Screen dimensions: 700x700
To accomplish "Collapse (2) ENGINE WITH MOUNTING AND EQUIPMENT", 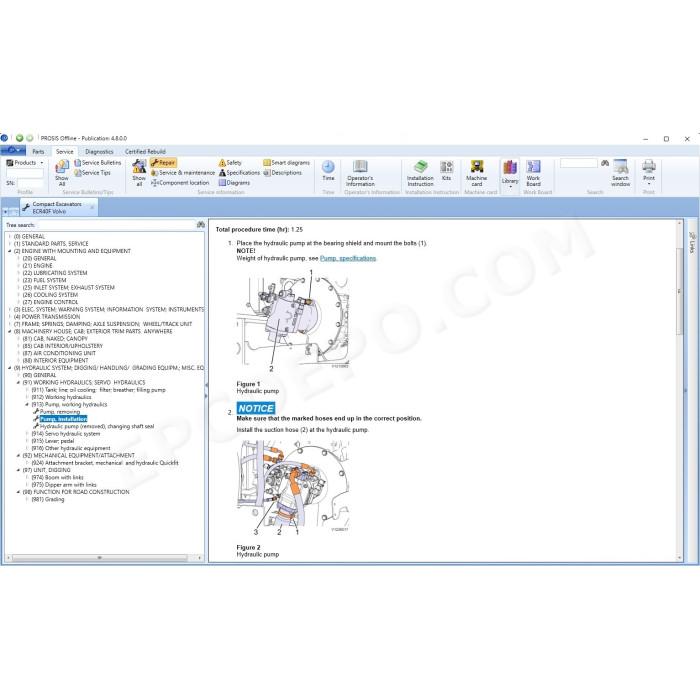I will pyautogui.click(x=10, y=251).
